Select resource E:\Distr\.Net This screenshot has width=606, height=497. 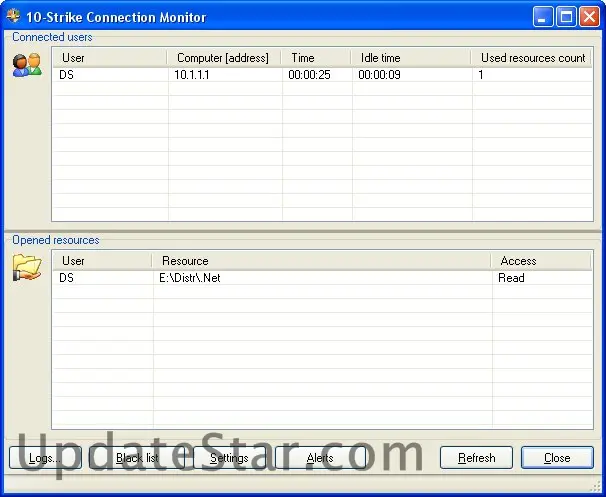click(x=190, y=278)
